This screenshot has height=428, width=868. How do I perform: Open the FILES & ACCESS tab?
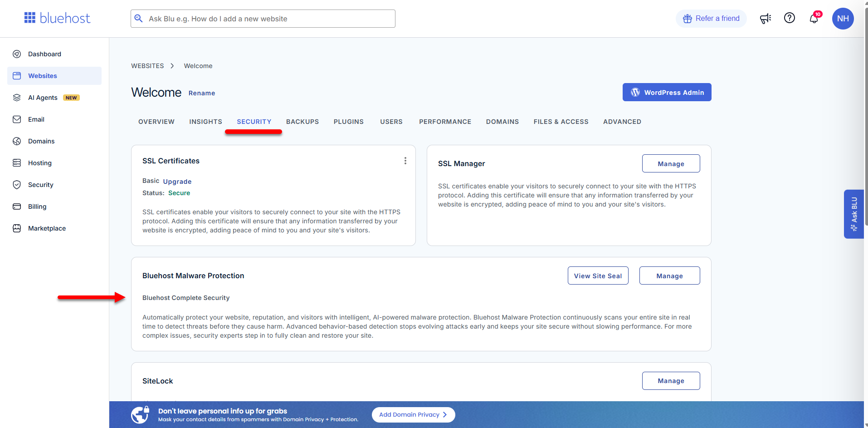pos(561,122)
